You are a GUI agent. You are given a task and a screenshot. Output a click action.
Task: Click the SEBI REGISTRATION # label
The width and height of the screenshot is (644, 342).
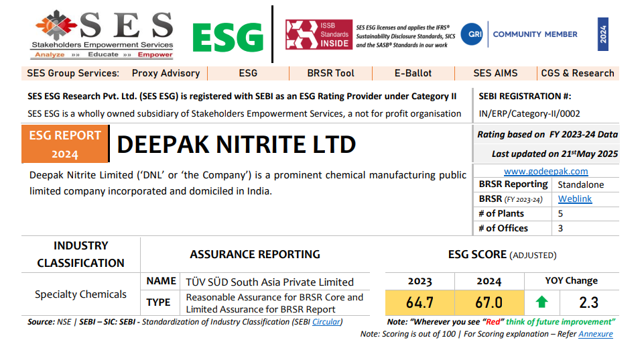525,96
